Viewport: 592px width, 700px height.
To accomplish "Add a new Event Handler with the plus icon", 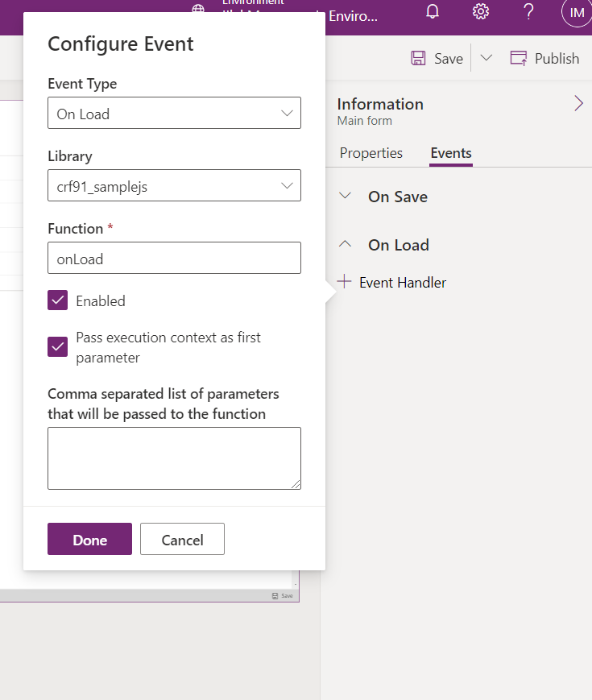I will point(344,282).
